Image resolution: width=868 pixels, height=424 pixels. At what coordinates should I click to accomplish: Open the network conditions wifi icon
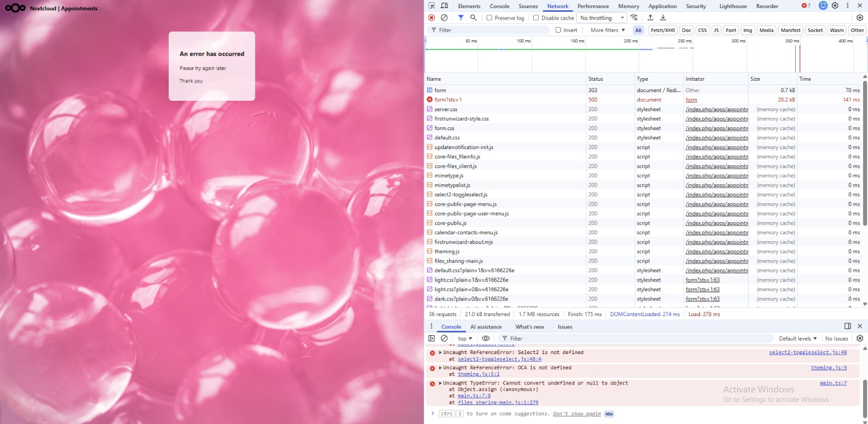(634, 18)
